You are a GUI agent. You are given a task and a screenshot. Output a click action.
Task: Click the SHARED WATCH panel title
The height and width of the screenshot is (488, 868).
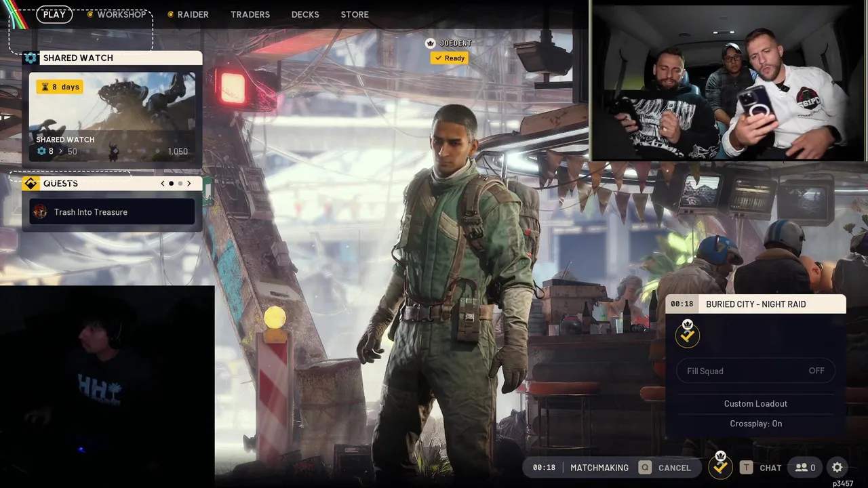[78, 58]
